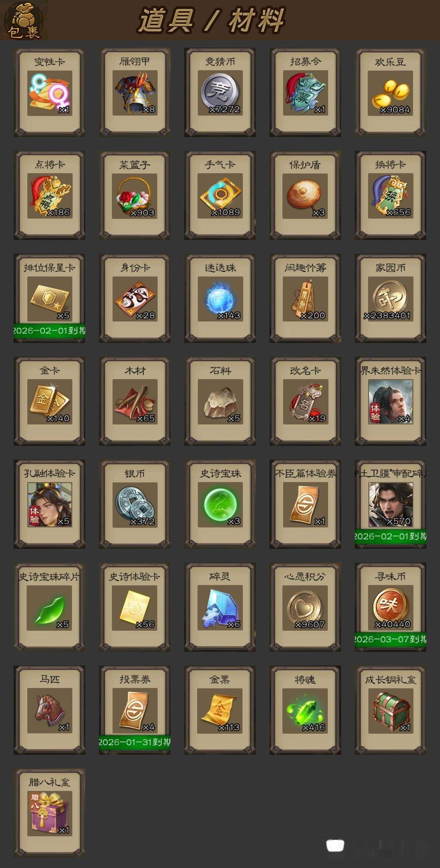Select the 寻味币 expiring coin item
440x868 pixels.
[x=391, y=607]
